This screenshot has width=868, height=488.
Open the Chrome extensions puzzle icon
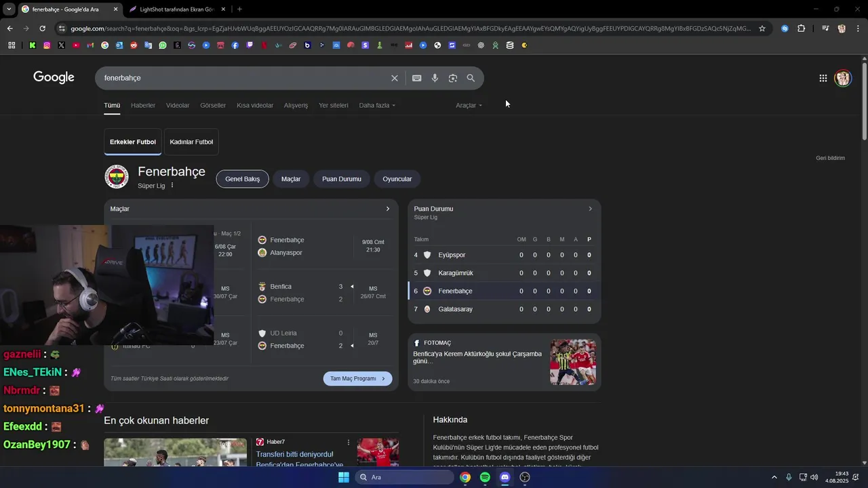(x=802, y=28)
